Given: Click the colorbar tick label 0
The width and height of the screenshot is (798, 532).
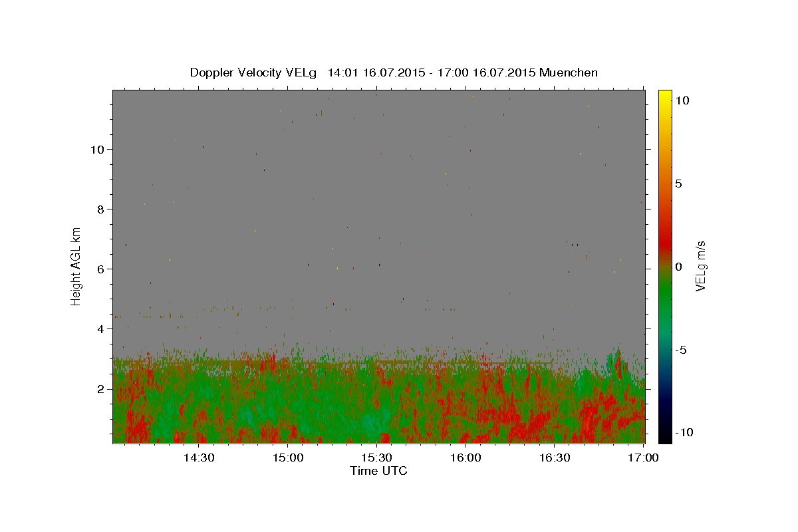Looking at the screenshot, I should tap(678, 267).
